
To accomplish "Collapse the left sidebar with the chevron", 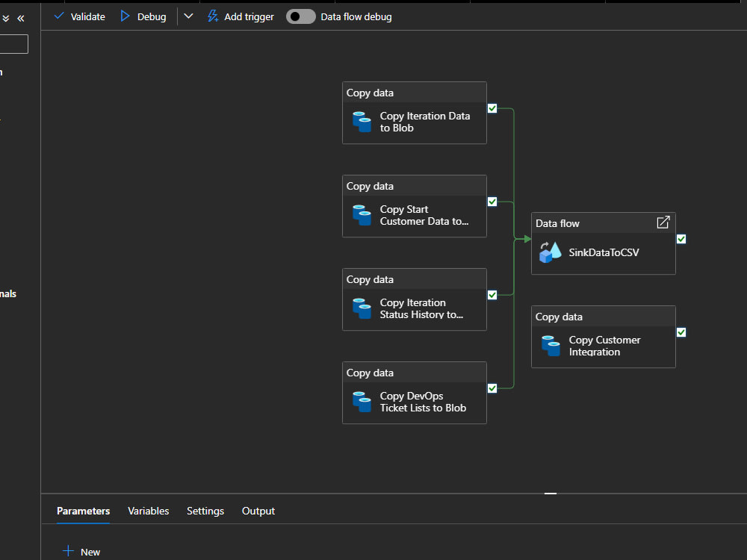I will pyautogui.click(x=21, y=17).
